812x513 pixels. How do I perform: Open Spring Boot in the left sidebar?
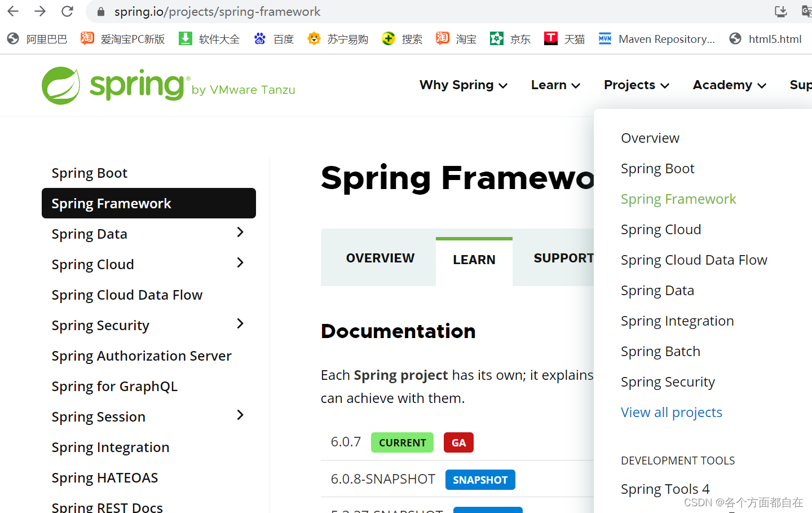(90, 173)
